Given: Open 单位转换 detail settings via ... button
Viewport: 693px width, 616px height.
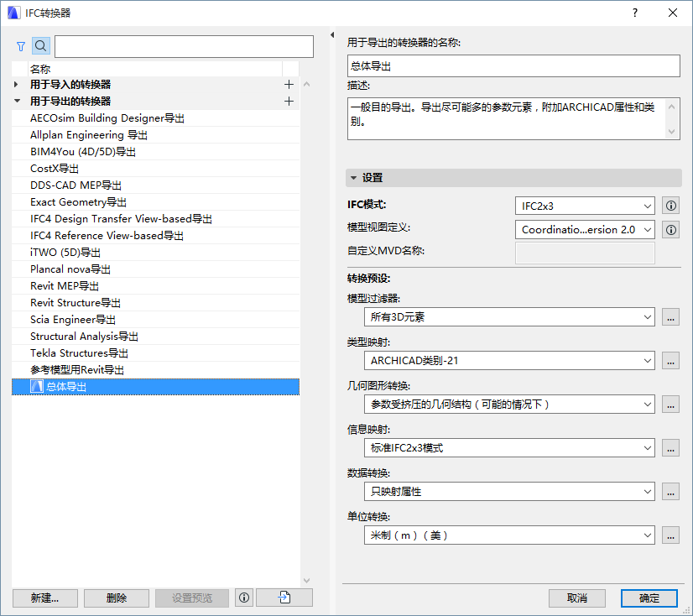Looking at the screenshot, I should point(670,535).
